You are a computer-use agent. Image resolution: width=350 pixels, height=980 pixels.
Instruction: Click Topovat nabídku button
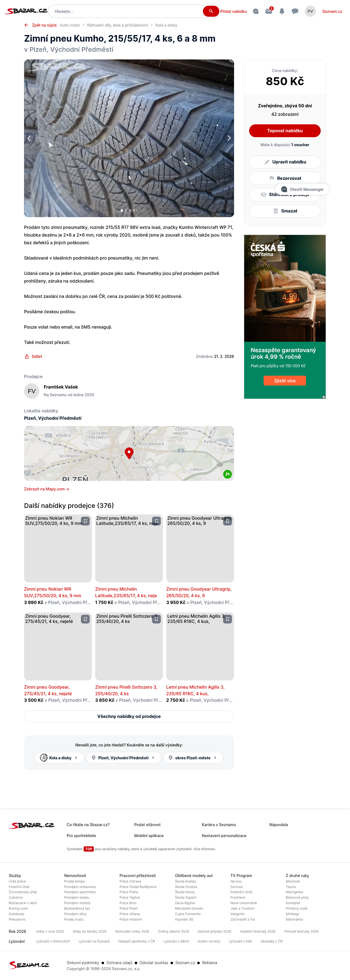285,131
